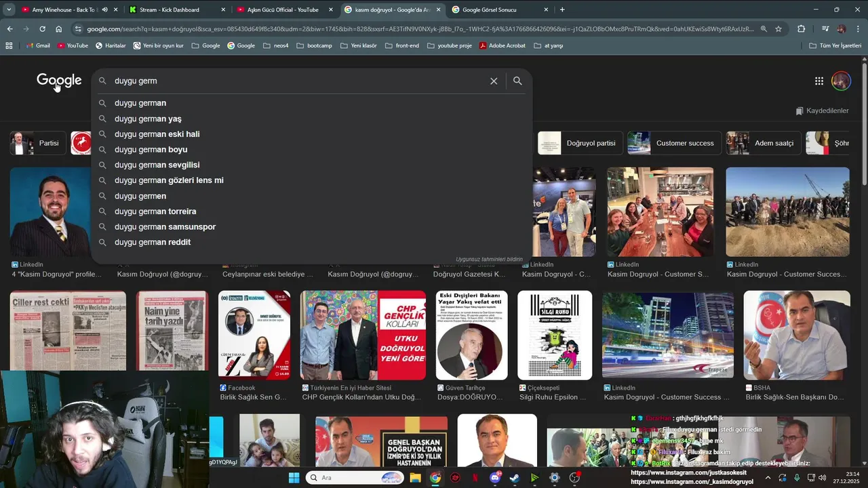Open Netflix from the taskbar
The width and height of the screenshot is (868, 488).
(475, 478)
